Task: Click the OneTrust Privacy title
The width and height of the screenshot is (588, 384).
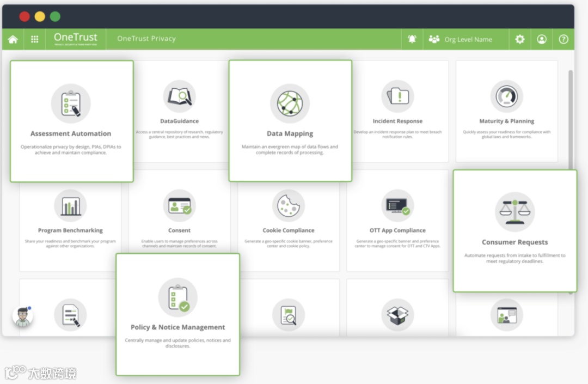Action: (146, 39)
